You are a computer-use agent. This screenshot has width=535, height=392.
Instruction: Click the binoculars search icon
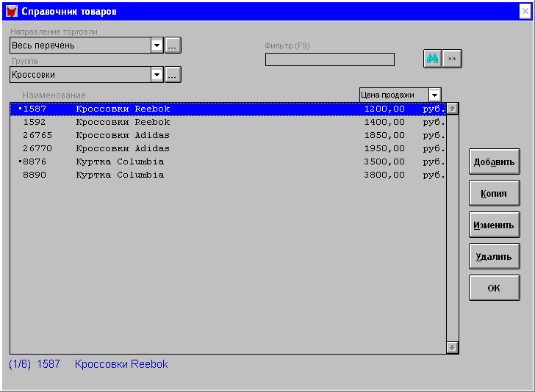coord(432,59)
